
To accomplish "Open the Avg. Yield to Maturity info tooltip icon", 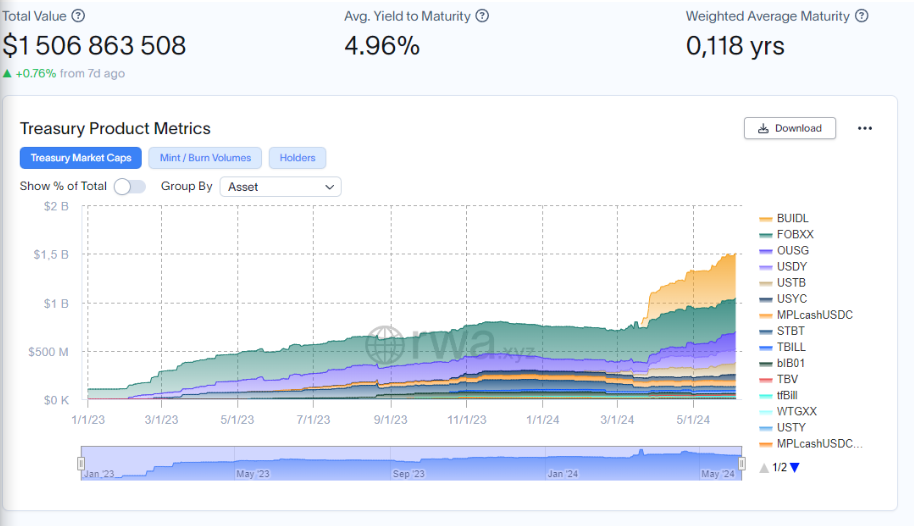I will click(482, 16).
